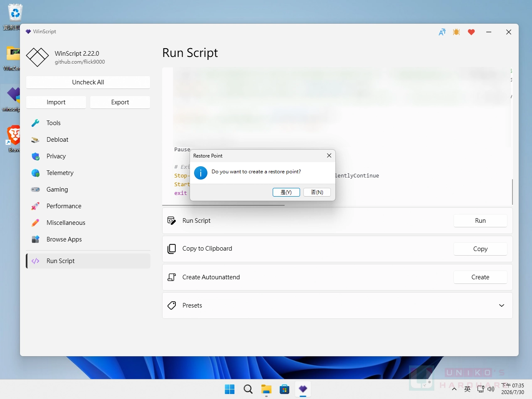Select the Performance section

pyautogui.click(x=88, y=206)
